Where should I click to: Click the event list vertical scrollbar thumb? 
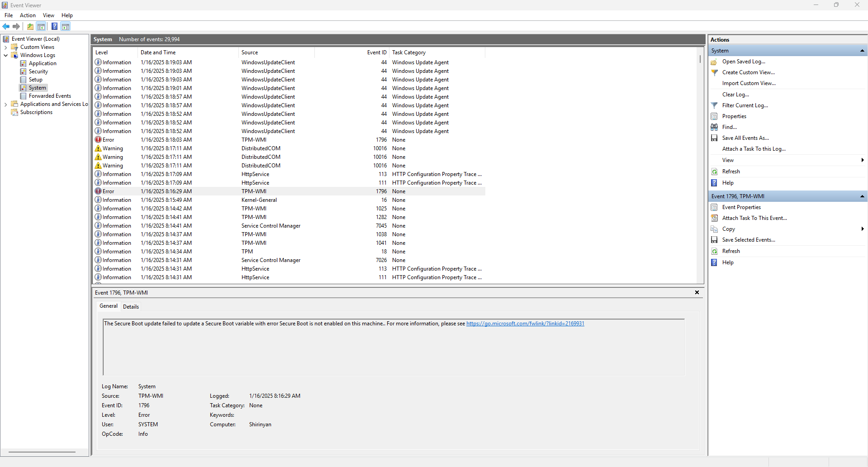[x=700, y=59]
